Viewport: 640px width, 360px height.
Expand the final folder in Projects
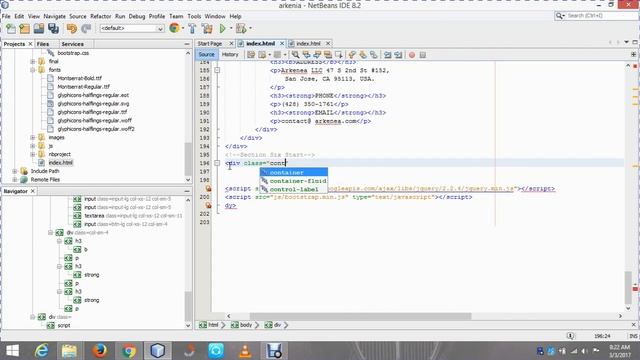[x=33, y=61]
